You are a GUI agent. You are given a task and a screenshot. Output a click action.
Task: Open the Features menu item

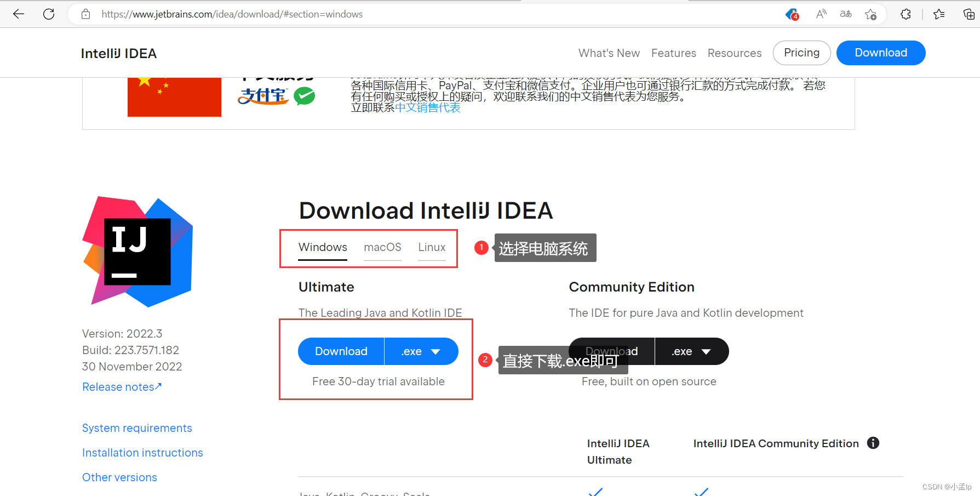point(674,53)
